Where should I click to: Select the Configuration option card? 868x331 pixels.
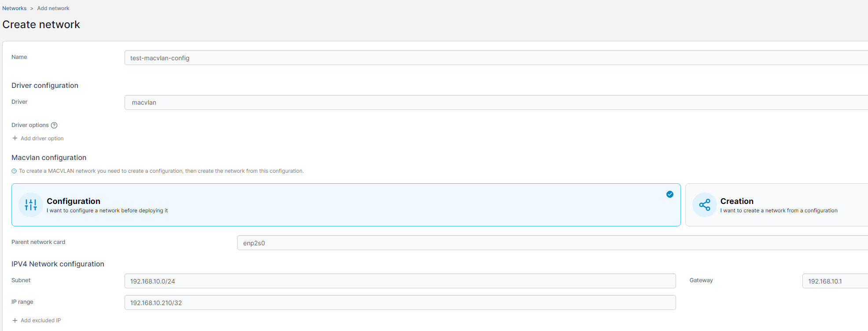click(346, 205)
